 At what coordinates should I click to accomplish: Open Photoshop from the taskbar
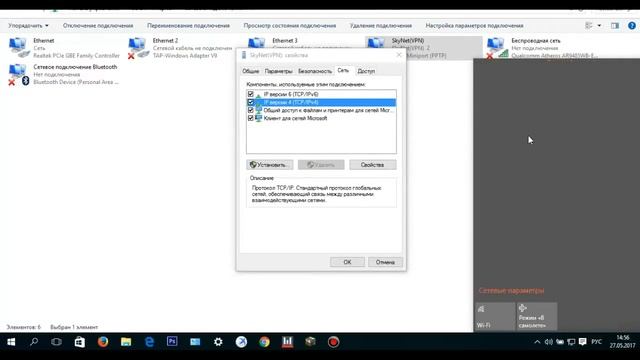tap(172, 342)
